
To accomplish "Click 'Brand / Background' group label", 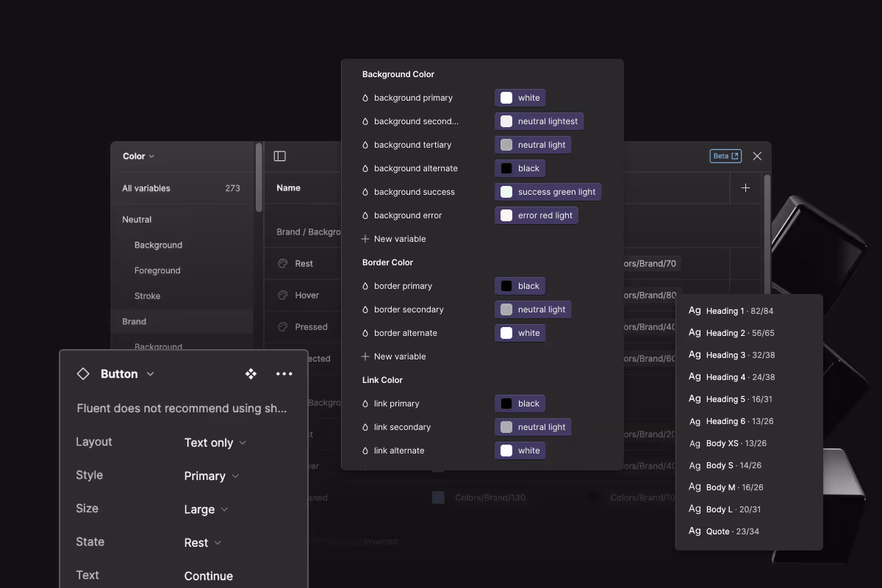I will 309,232.
